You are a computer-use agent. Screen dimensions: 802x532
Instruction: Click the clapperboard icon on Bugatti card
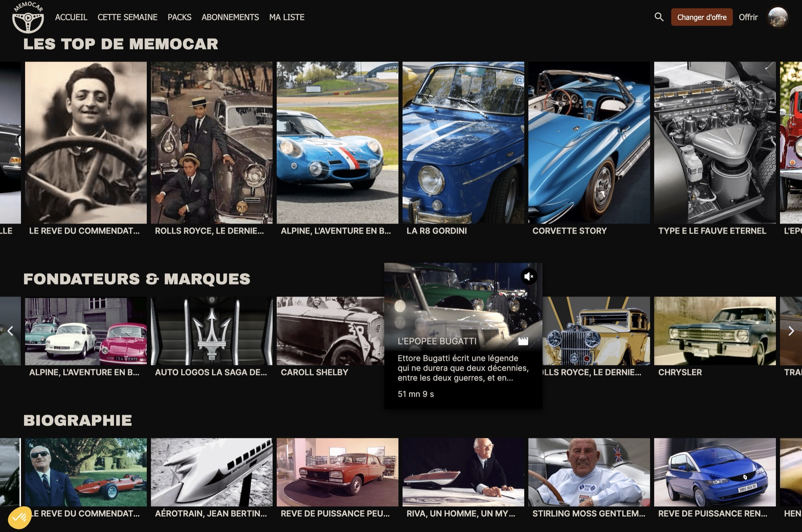pyautogui.click(x=523, y=341)
